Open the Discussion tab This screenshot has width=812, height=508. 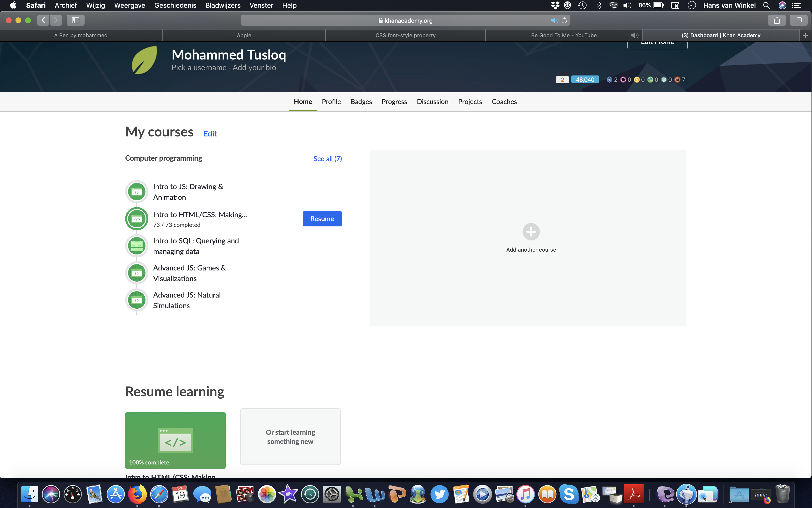pyautogui.click(x=433, y=101)
